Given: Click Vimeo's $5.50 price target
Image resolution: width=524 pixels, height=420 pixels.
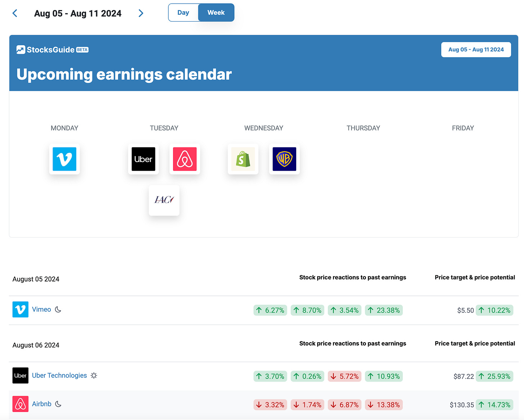Looking at the screenshot, I should pyautogui.click(x=465, y=310).
